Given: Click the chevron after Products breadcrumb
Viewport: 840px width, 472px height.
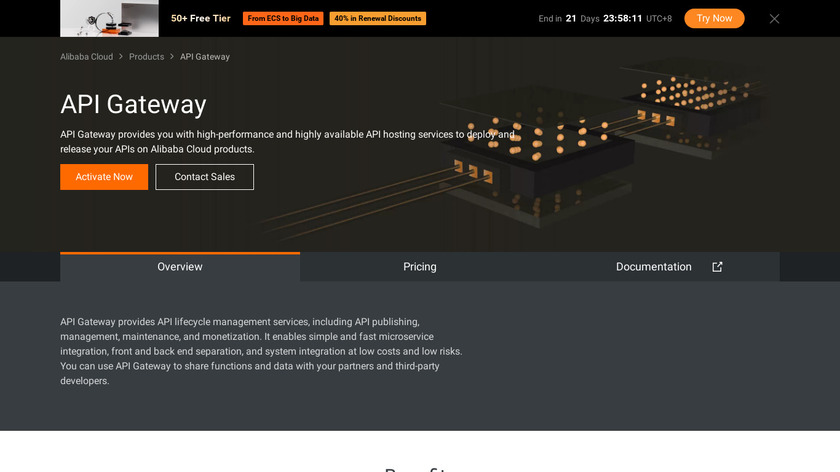Looking at the screenshot, I should [x=172, y=57].
